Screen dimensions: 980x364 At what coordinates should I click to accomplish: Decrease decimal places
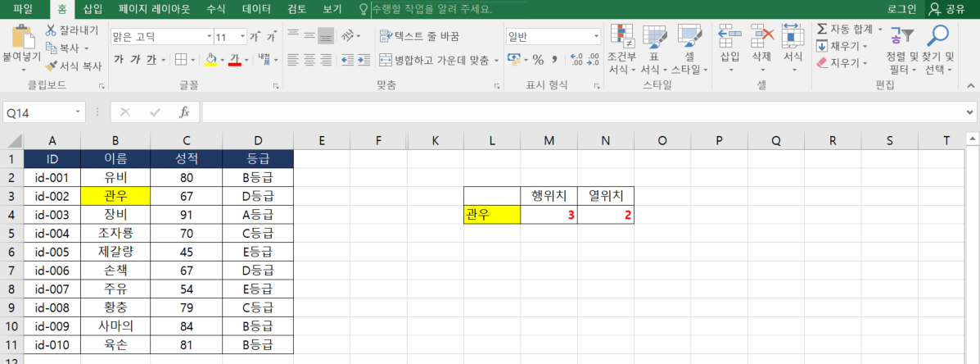(593, 60)
